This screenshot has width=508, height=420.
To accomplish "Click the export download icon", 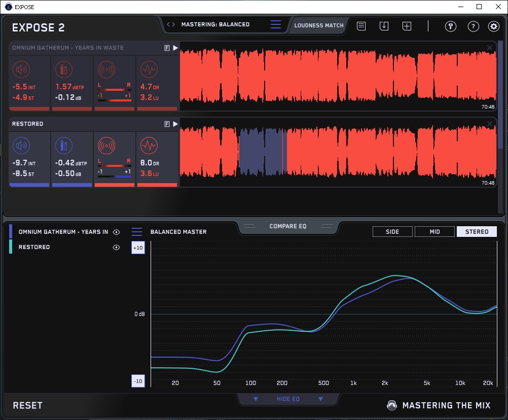I will pyautogui.click(x=384, y=26).
